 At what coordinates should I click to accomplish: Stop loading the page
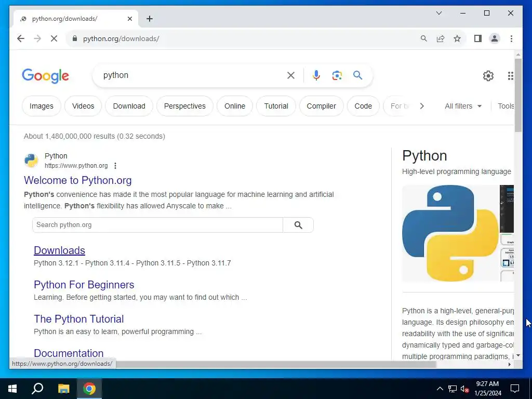coord(54,38)
